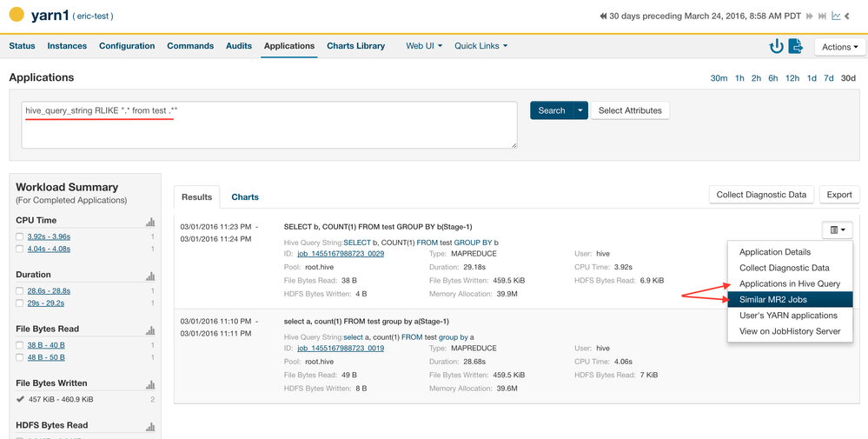Click the Collect Diagnostic Data button above results
The height and width of the screenshot is (439, 868).
pyautogui.click(x=762, y=195)
